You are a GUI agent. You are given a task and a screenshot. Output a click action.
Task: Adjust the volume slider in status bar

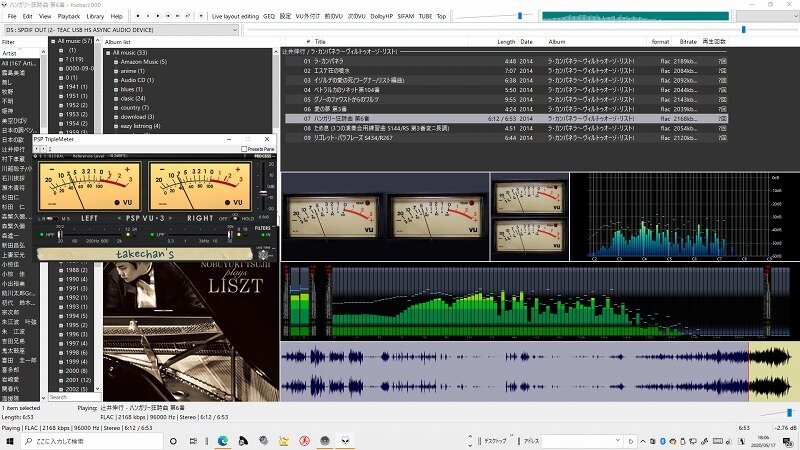(790, 412)
